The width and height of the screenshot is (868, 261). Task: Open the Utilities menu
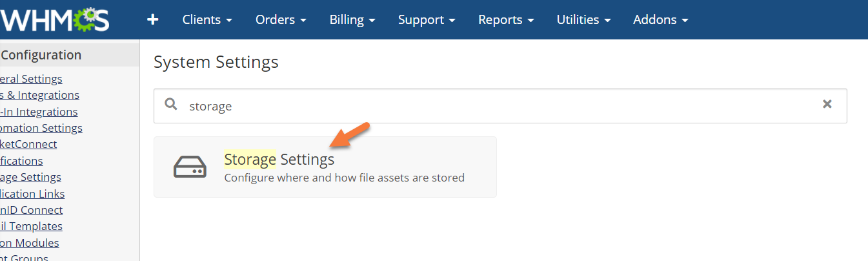click(x=583, y=20)
